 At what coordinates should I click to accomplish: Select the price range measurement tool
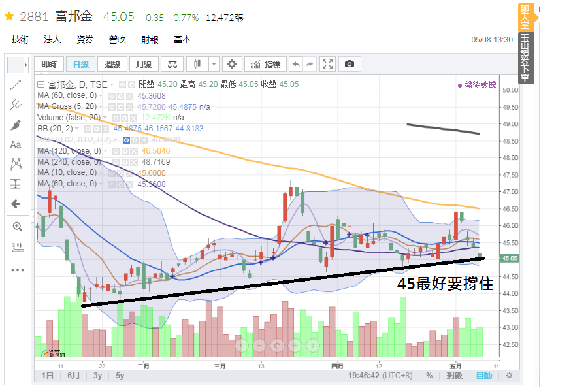pos(16,184)
